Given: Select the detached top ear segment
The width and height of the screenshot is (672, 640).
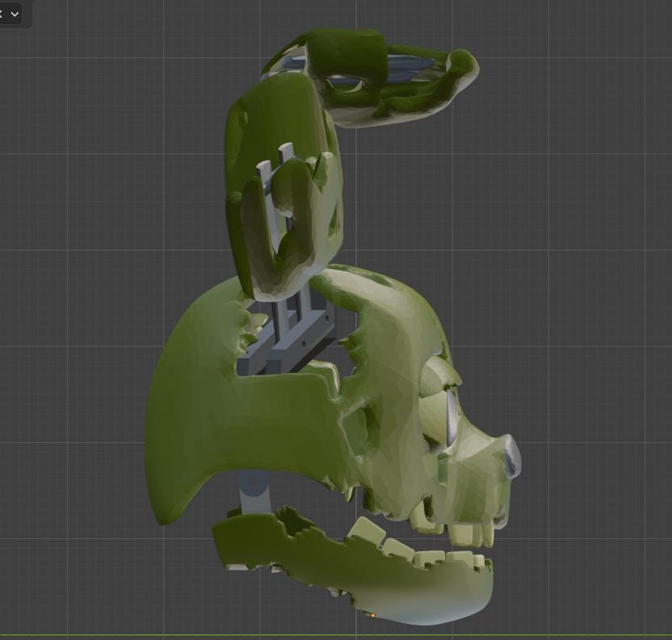Looking at the screenshot, I should click(x=371, y=77).
